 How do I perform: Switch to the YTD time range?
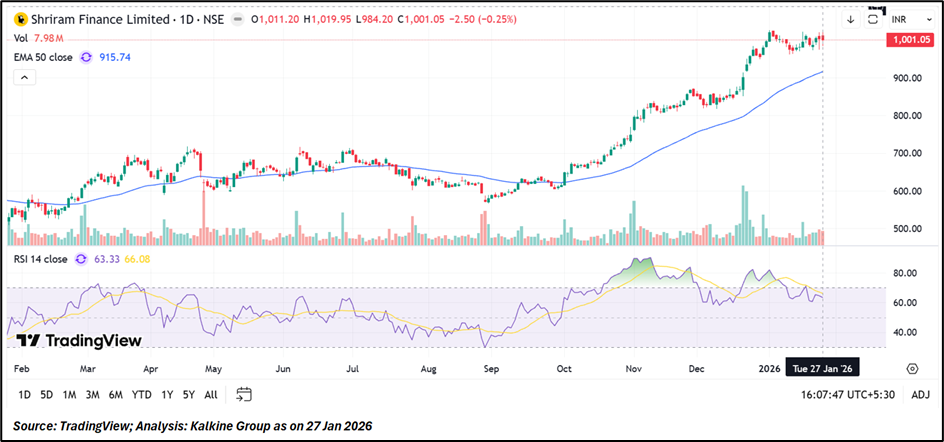point(141,394)
